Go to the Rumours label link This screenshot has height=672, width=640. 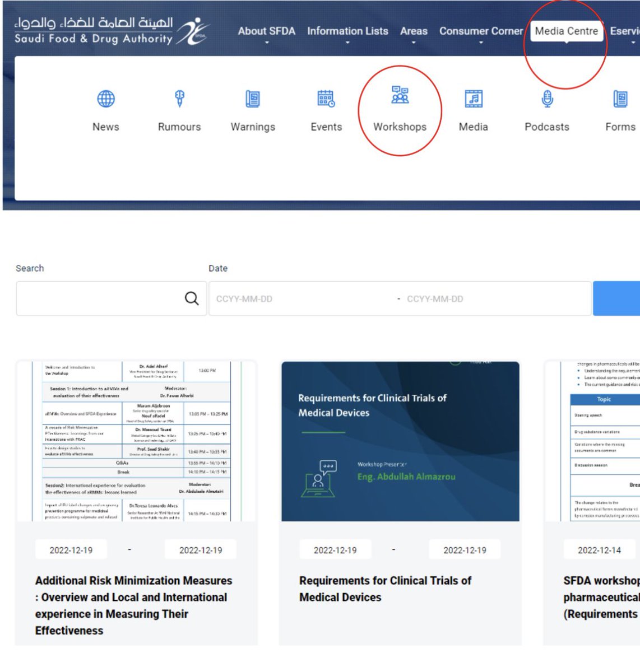click(x=179, y=127)
